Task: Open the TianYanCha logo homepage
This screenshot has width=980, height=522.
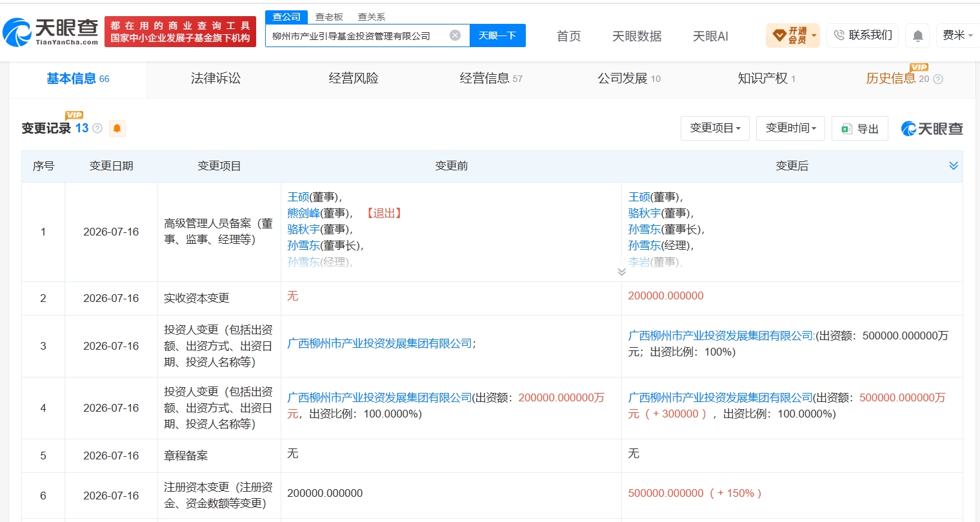Action: tap(50, 32)
